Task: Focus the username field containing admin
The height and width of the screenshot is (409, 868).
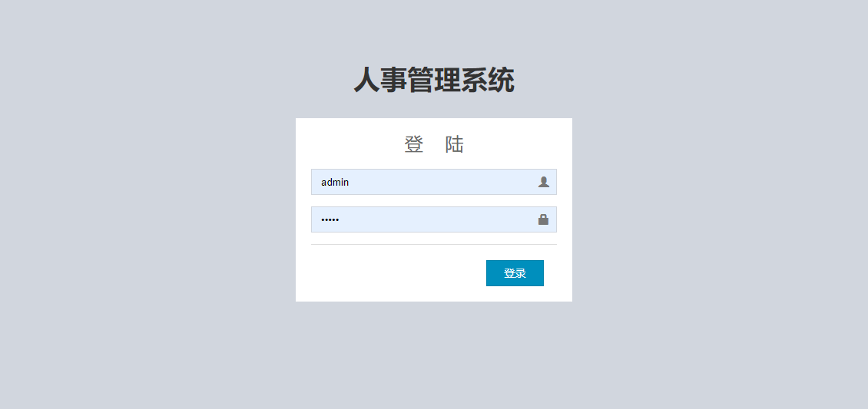Action: [x=433, y=182]
